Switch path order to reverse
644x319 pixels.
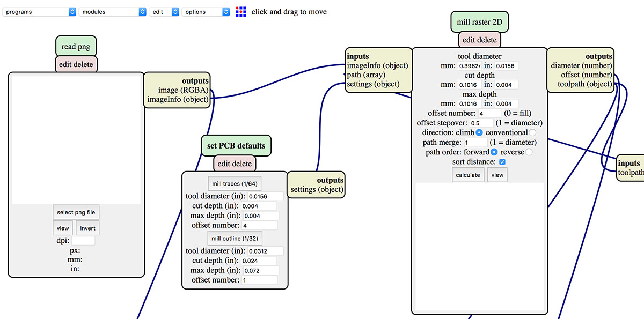pos(529,152)
